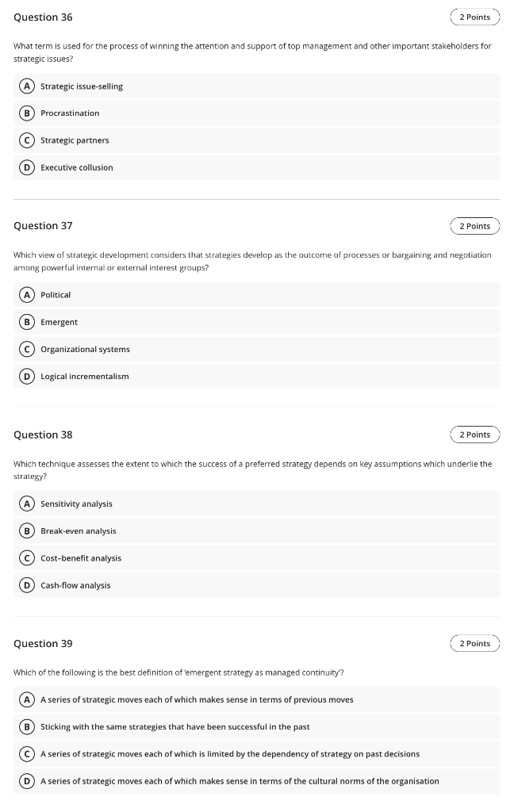Click the Question 37 heading

coord(43,226)
